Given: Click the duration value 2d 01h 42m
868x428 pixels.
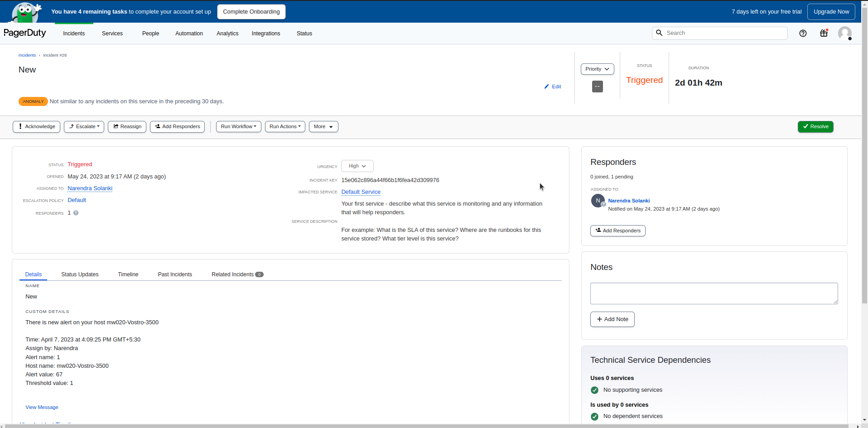Looking at the screenshot, I should [699, 83].
